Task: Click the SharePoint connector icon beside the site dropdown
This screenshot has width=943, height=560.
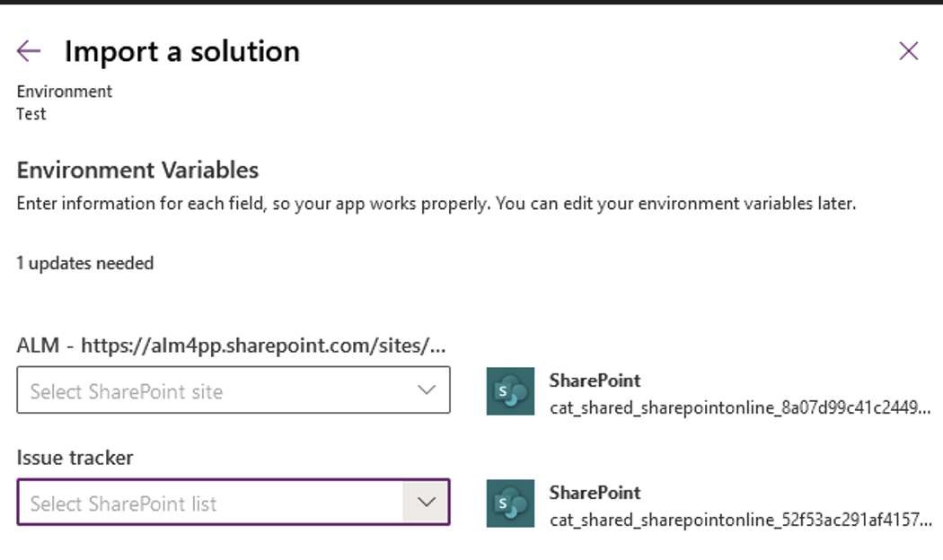Action: click(508, 391)
